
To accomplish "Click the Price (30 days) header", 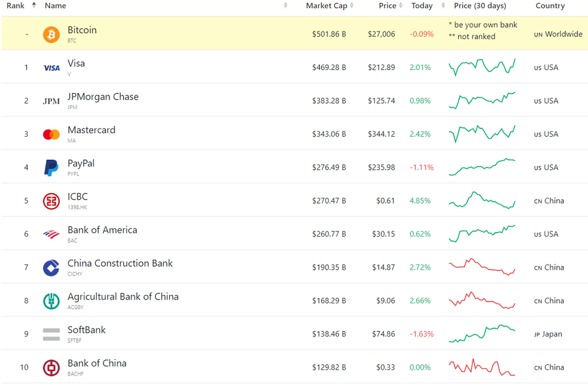I will (x=480, y=6).
